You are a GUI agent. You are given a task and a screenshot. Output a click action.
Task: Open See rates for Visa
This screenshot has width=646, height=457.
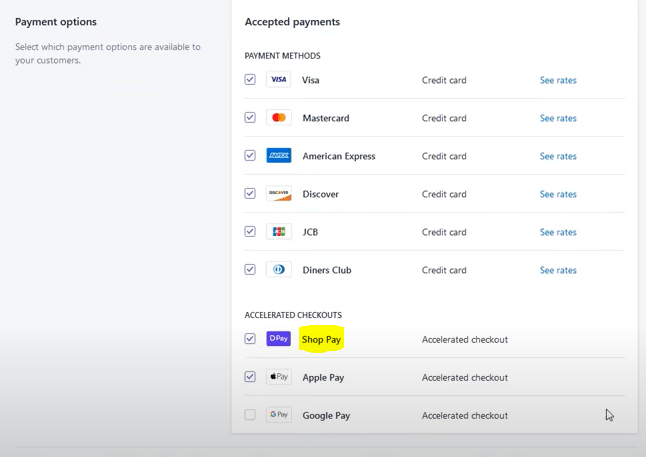(x=558, y=80)
